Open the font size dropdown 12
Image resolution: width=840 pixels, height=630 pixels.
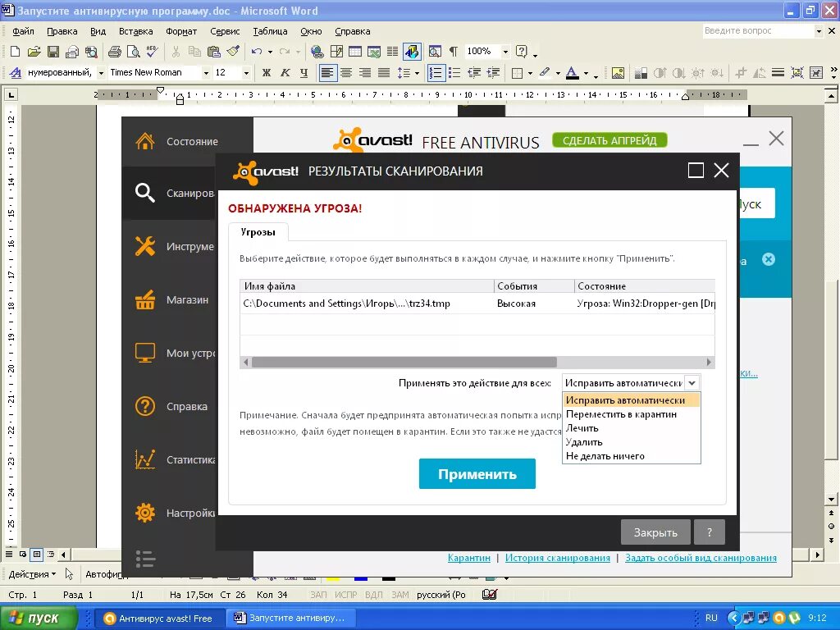tap(246, 73)
